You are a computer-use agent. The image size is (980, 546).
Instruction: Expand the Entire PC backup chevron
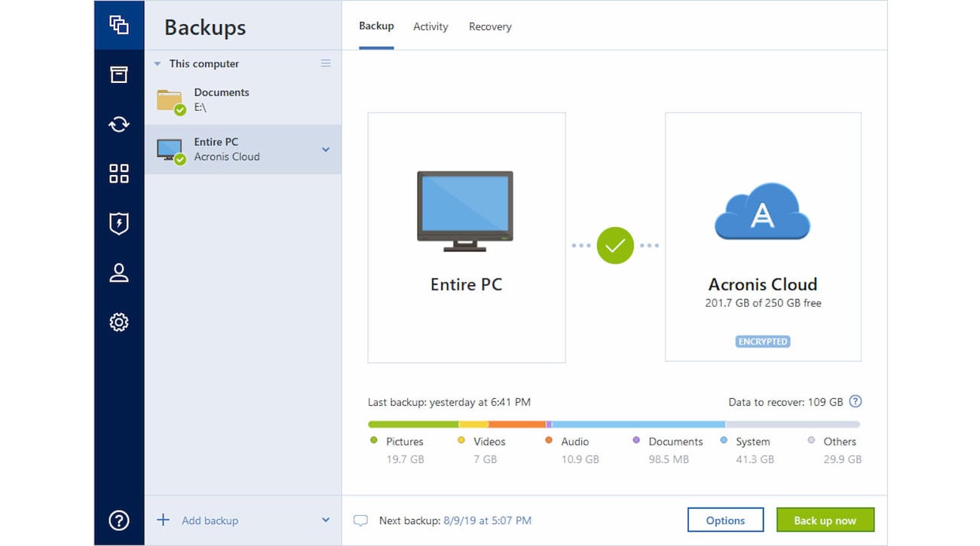click(x=326, y=149)
